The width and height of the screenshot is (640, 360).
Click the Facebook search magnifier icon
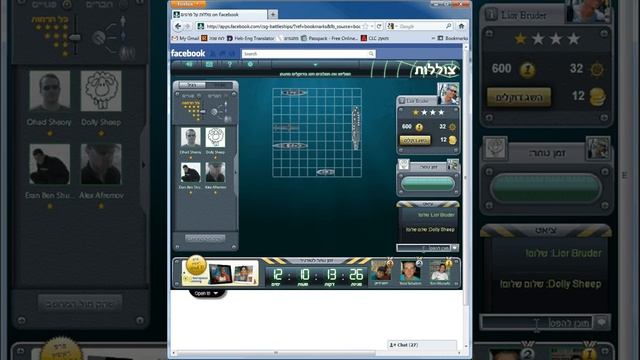coord(371,53)
